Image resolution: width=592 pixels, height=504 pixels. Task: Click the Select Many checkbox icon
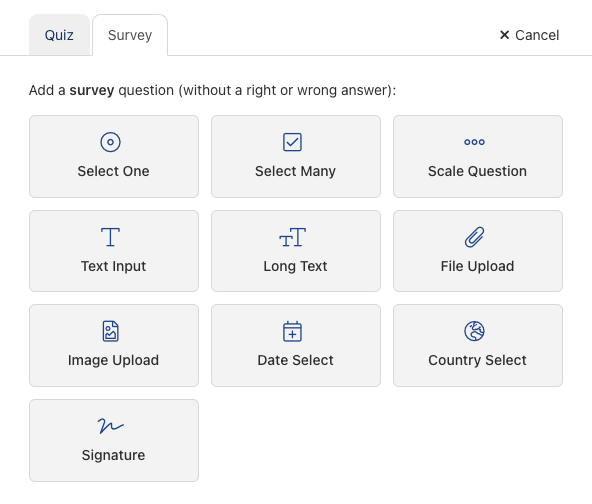coord(292,142)
